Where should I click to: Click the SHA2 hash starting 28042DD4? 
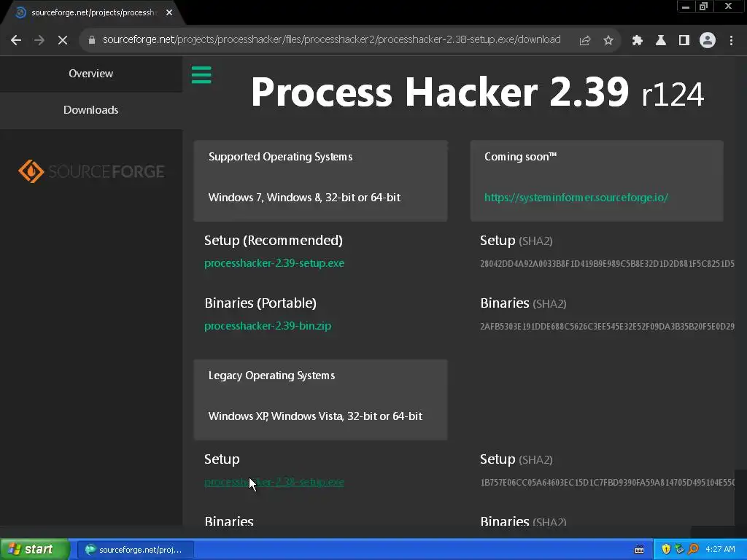click(x=607, y=264)
